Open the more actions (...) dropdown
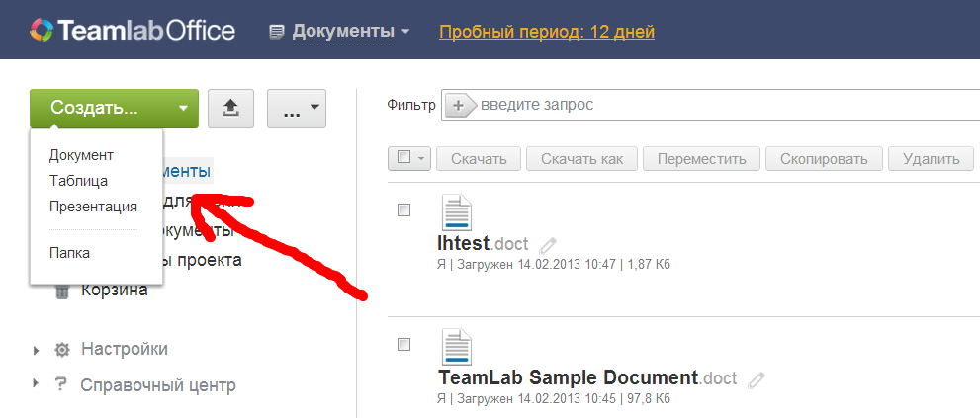Screen dimensions: 980x418 297,109
